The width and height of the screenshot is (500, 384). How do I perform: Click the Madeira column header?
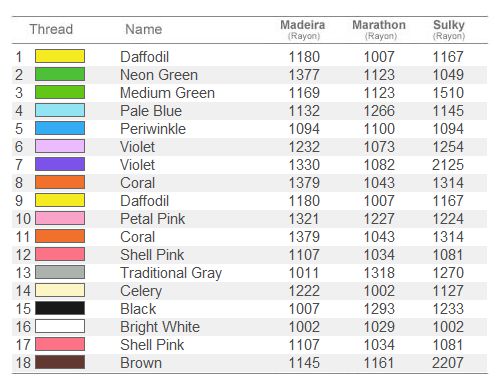point(303,30)
